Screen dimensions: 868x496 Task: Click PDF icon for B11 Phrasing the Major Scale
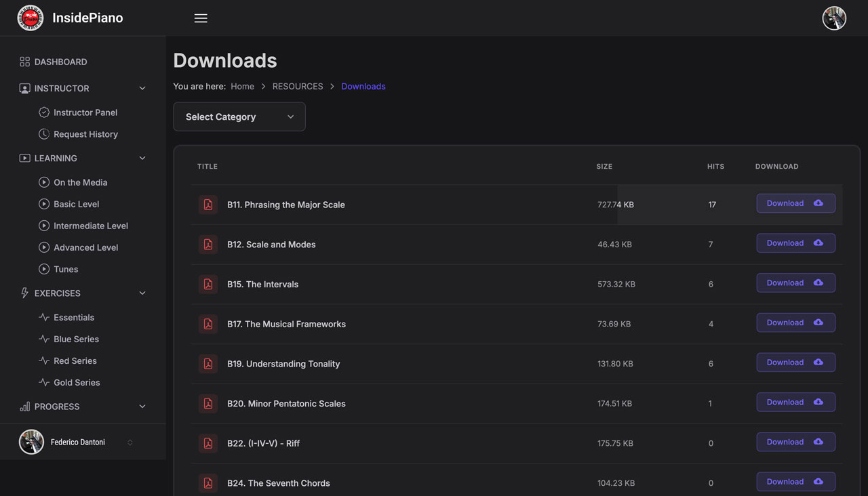208,205
